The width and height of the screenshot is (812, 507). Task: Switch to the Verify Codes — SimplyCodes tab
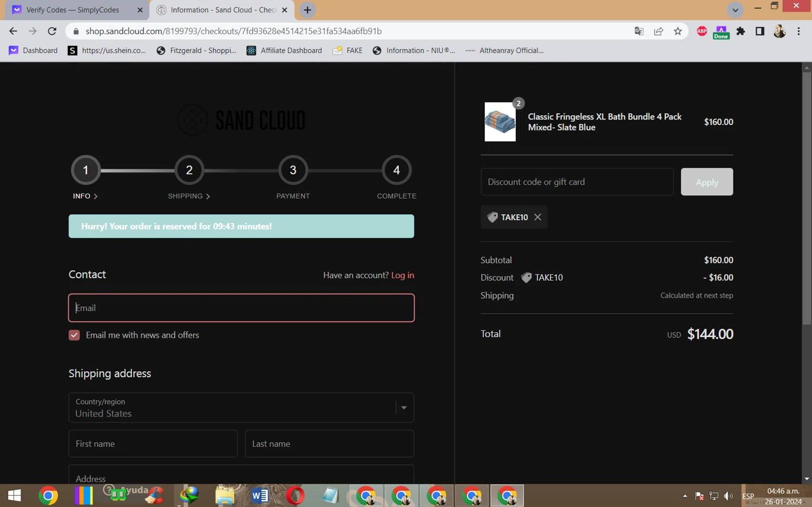pos(73,10)
